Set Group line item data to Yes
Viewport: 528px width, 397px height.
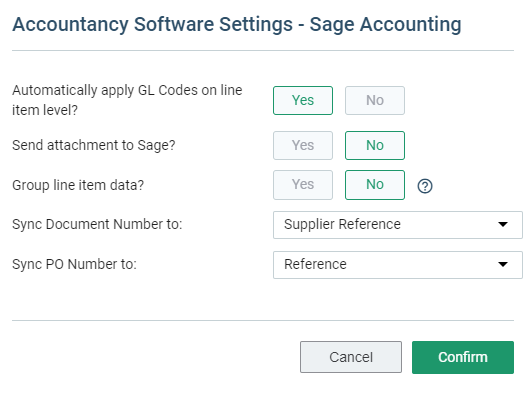[303, 185]
